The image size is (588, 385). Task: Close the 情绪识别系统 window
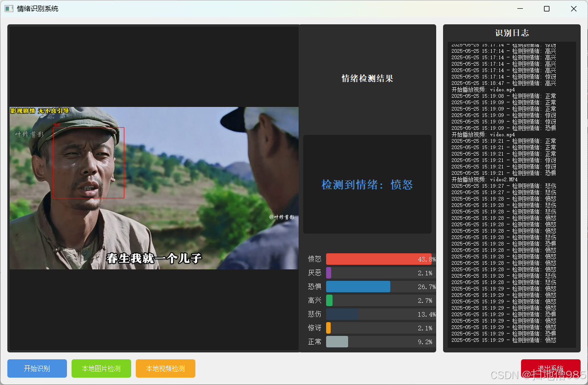coord(574,9)
